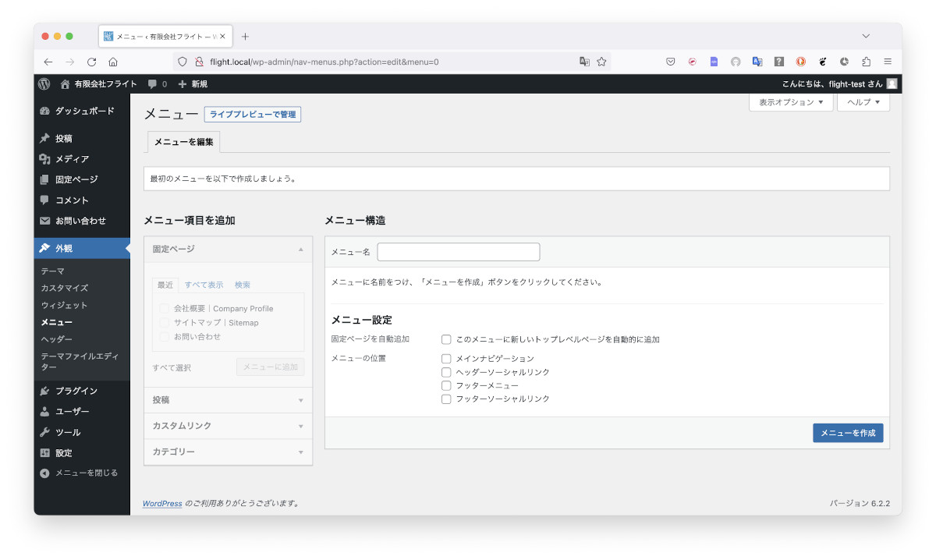
Task: Click the 新規 plus button
Action: 193,83
